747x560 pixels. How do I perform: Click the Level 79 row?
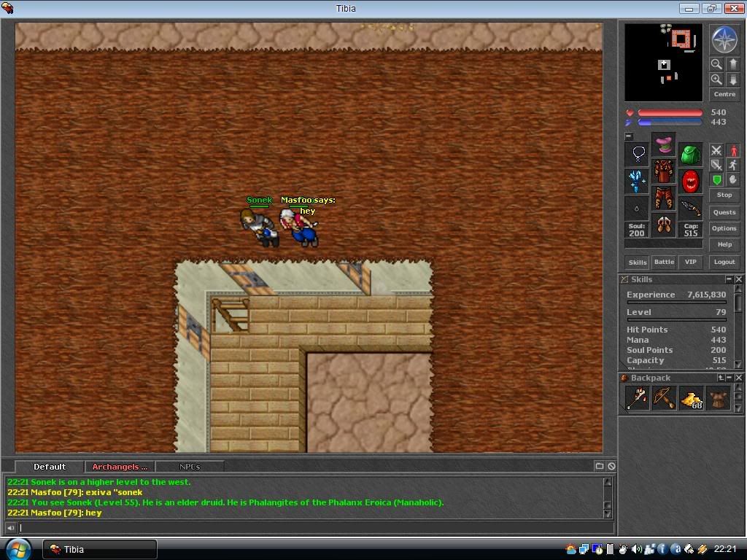676,312
